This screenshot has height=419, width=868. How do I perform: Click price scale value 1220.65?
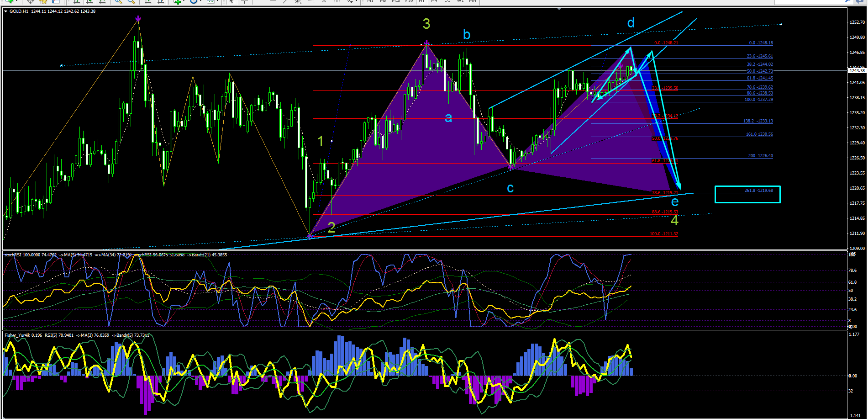857,188
